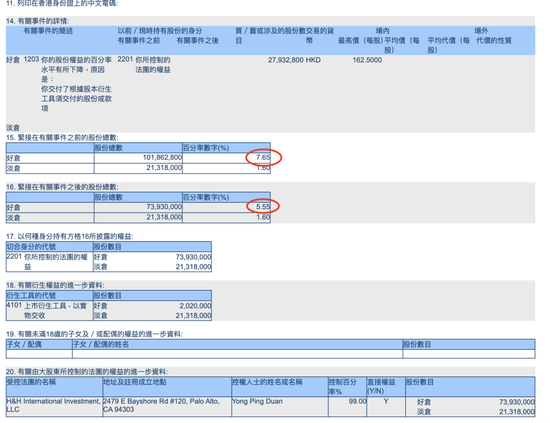Screen dimensions: 550x423
Task: Click '股份數目' header in section 20
Action: tap(420, 382)
